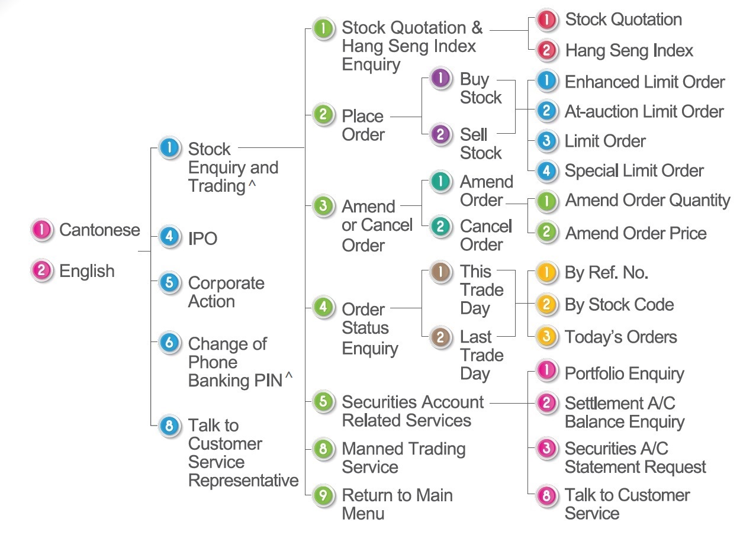Click the Enhanced Limit Order text

[x=645, y=82]
